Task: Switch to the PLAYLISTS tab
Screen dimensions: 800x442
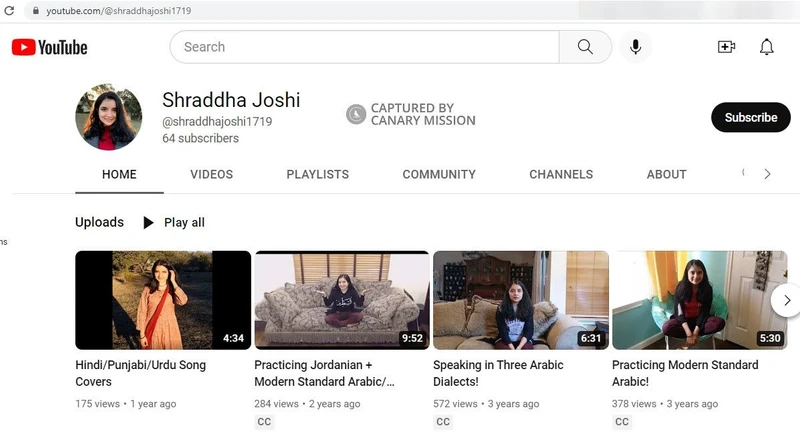Action: (x=317, y=175)
